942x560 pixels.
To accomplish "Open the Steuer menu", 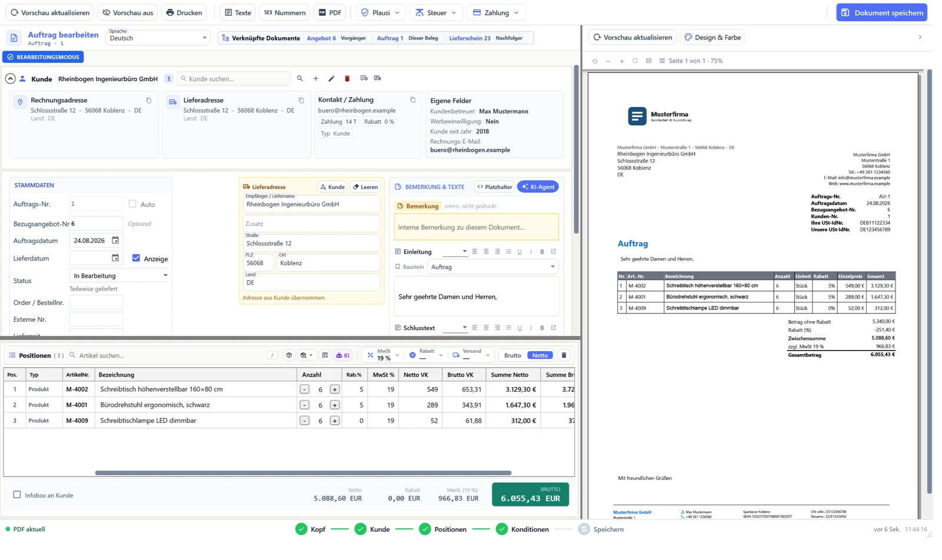I will [x=436, y=12].
